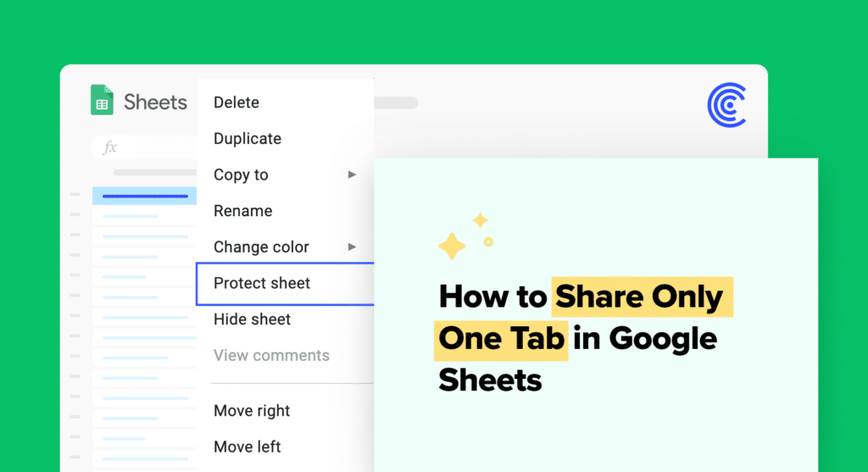Select Delete in the context menu

tap(236, 103)
